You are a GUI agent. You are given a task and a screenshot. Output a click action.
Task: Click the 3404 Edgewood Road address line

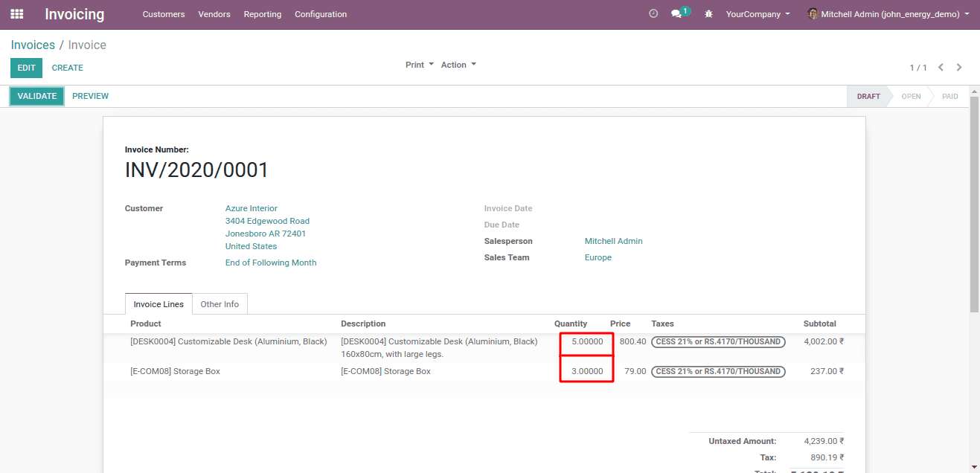point(267,221)
